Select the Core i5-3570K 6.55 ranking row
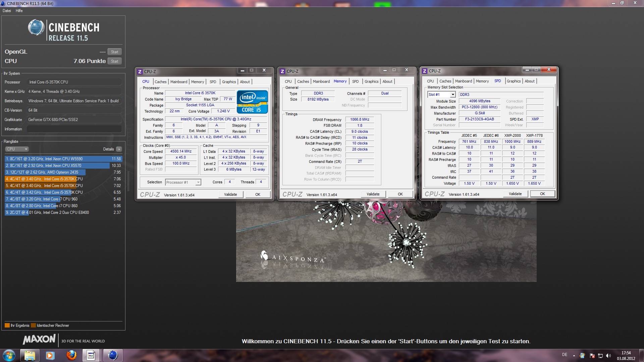Image resolution: width=644 pixels, height=362 pixels. tap(63, 192)
